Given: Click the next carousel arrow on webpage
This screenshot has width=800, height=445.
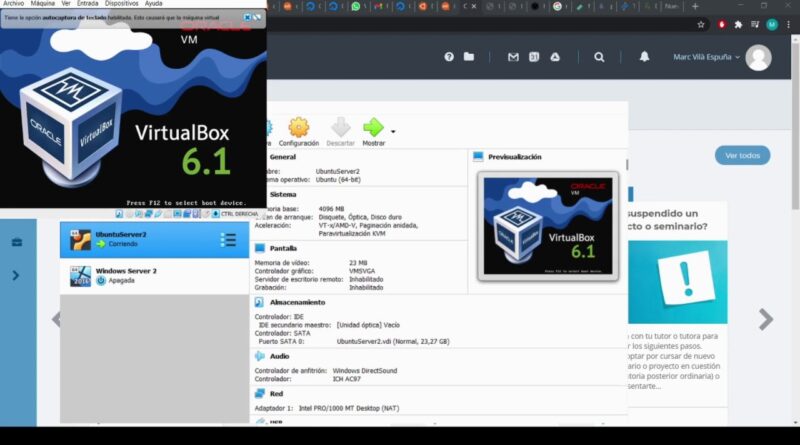Looking at the screenshot, I should click(x=765, y=320).
